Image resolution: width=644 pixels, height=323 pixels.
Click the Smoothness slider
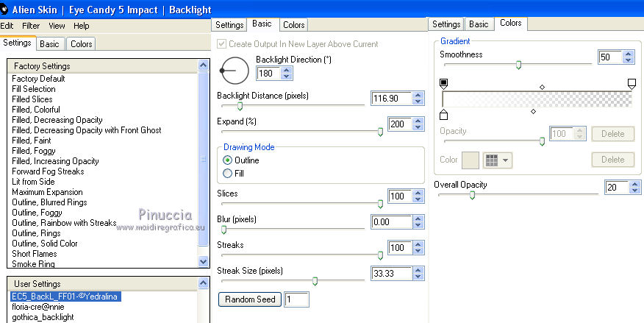tap(518, 65)
